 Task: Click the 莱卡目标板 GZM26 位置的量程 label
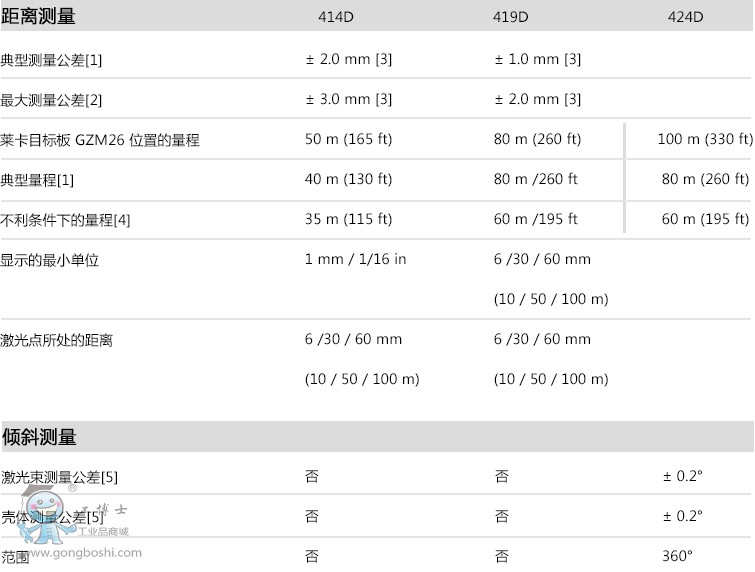coord(100,140)
